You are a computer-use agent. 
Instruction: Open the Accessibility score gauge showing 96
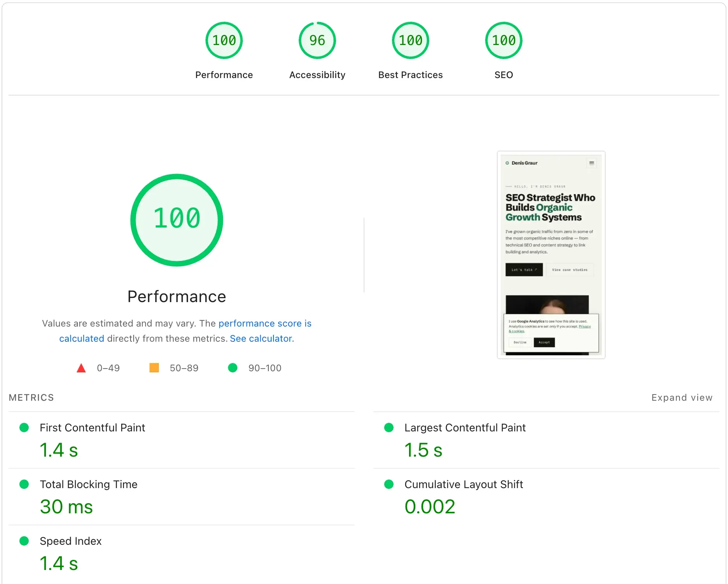(x=317, y=40)
